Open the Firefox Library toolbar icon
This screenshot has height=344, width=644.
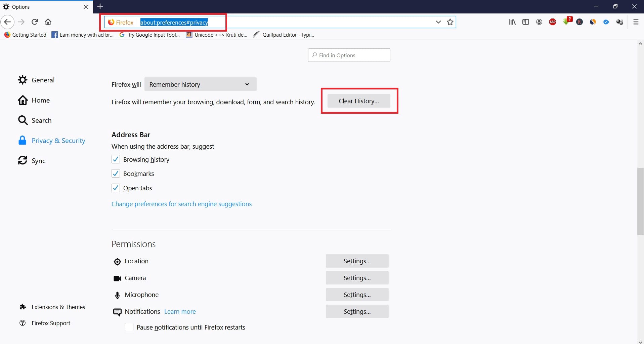(512, 22)
